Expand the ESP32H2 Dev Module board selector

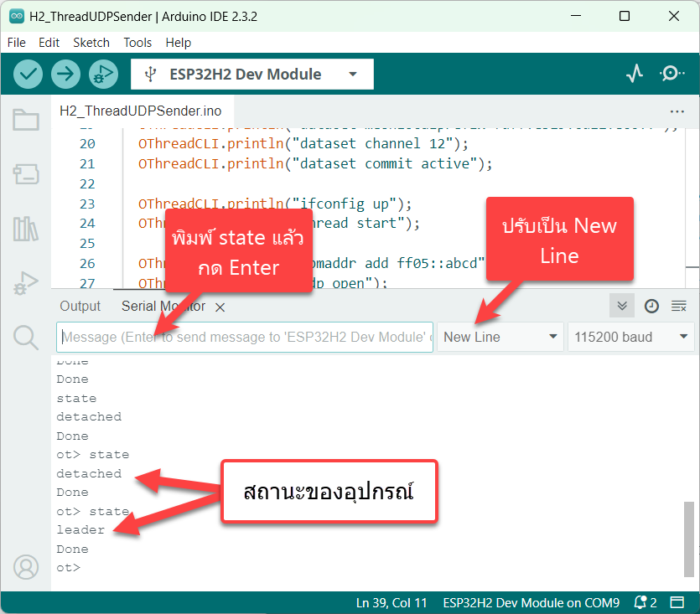point(252,74)
